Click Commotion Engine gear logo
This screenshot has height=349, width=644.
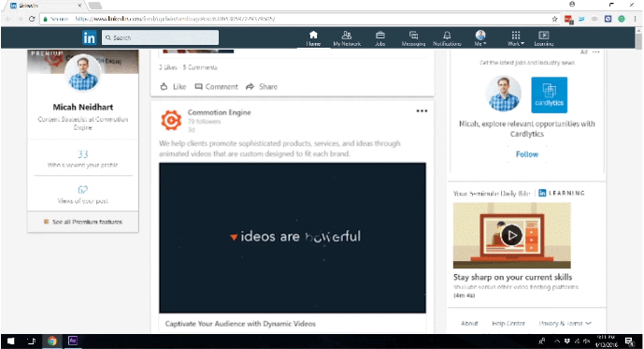coord(171,120)
